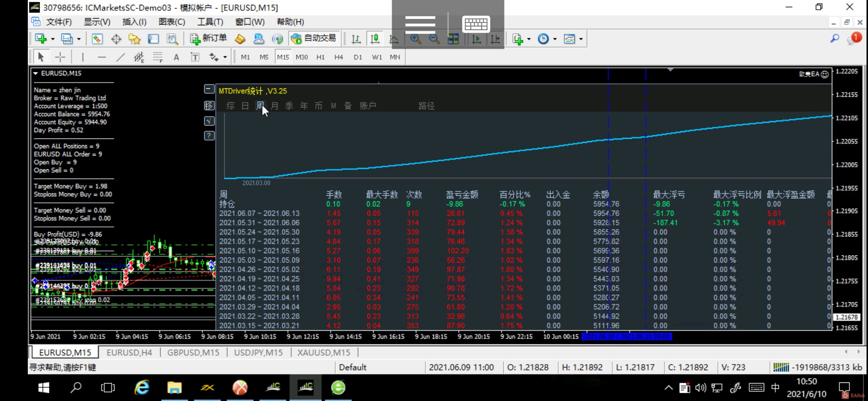Enable candlestick chart mode
868x401 pixels.
[375, 39]
